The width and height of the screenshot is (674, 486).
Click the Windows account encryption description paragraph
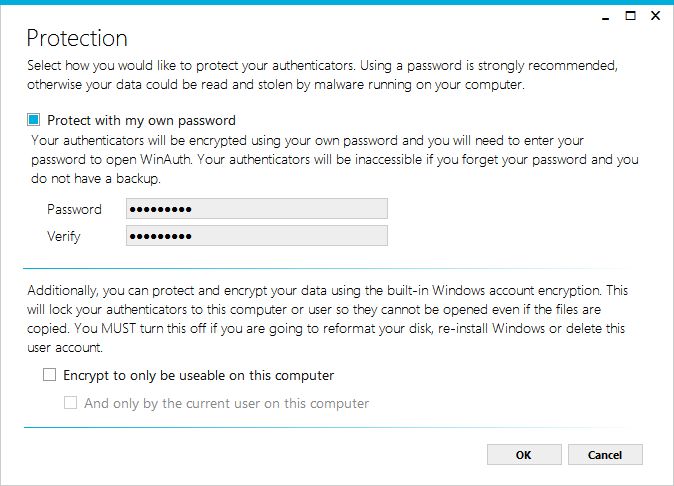pos(327,319)
